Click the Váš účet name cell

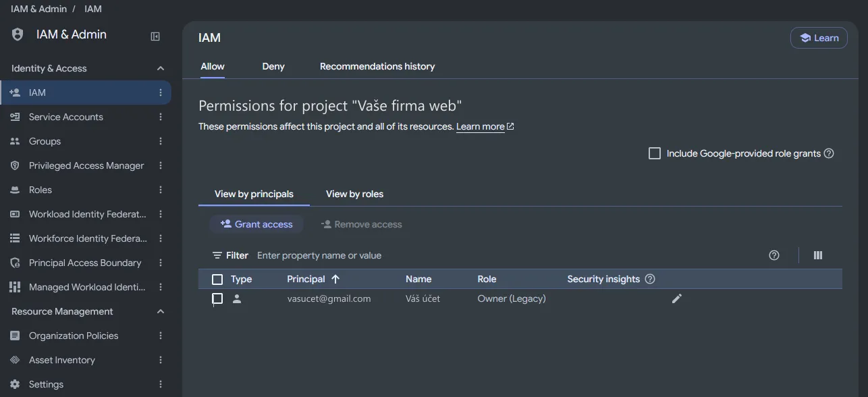(x=423, y=298)
